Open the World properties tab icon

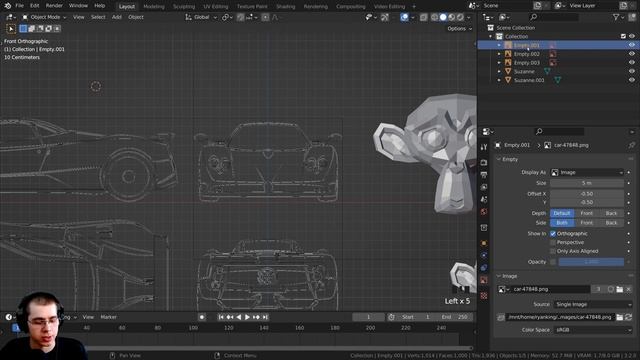[484, 212]
